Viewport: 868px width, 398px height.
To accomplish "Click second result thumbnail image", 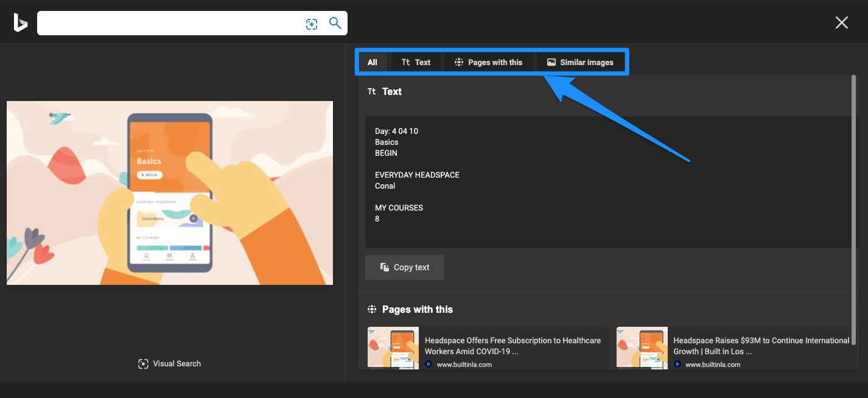I will tap(642, 347).
